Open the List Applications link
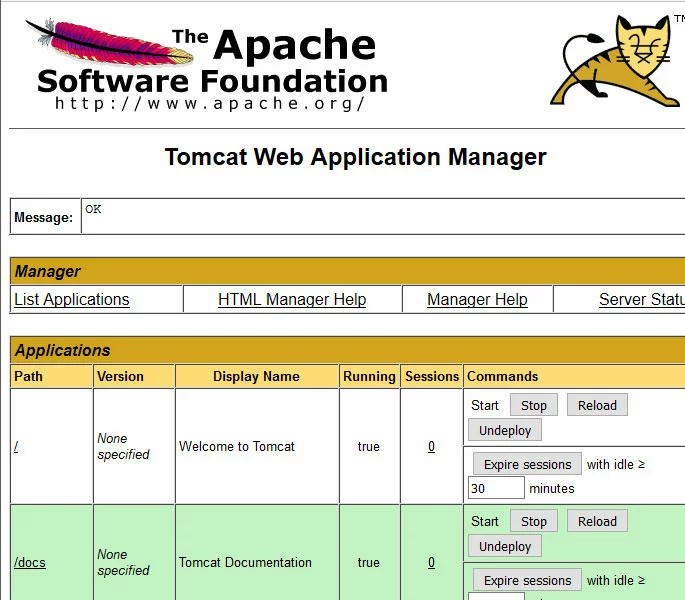 (72, 299)
